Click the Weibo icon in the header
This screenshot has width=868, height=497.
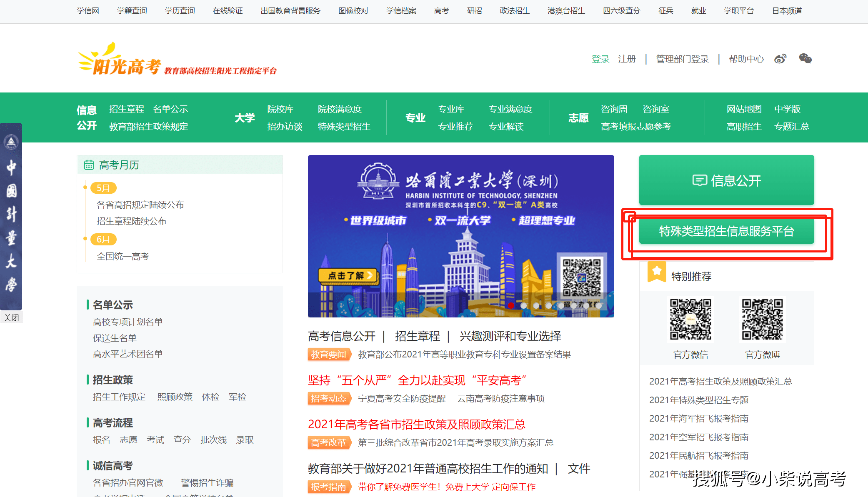point(780,59)
